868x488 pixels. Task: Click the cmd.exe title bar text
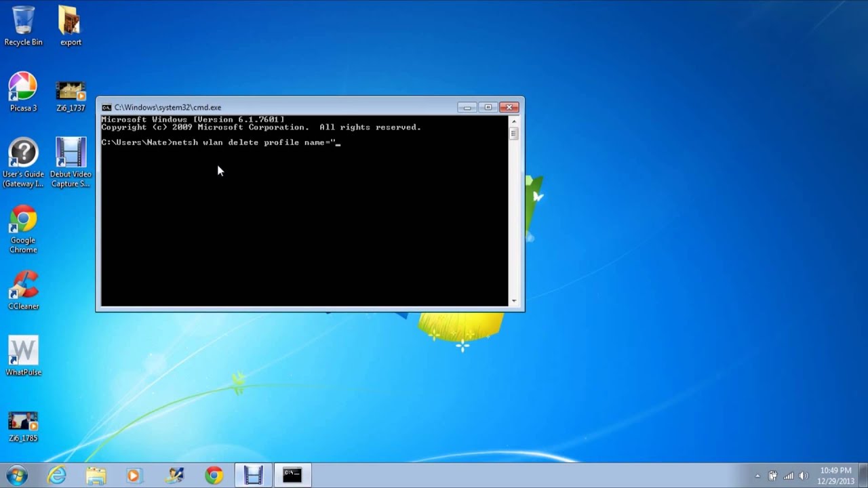coord(167,107)
